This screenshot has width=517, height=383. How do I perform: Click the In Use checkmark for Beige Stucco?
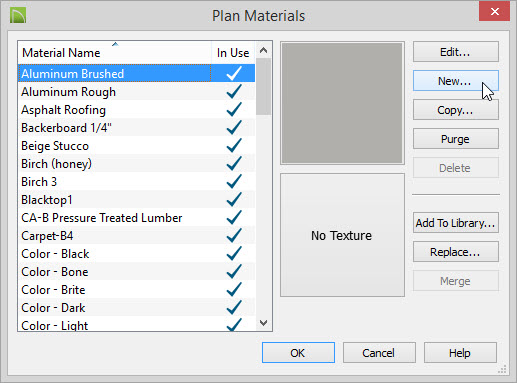coord(234,145)
